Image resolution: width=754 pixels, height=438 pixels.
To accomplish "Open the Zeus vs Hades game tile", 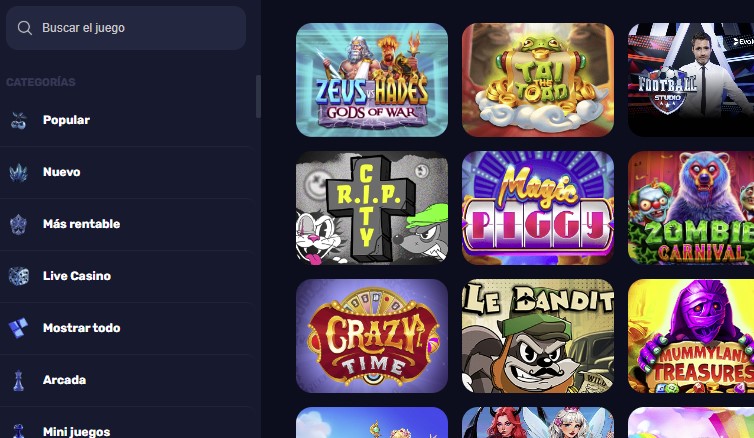I will [x=372, y=80].
